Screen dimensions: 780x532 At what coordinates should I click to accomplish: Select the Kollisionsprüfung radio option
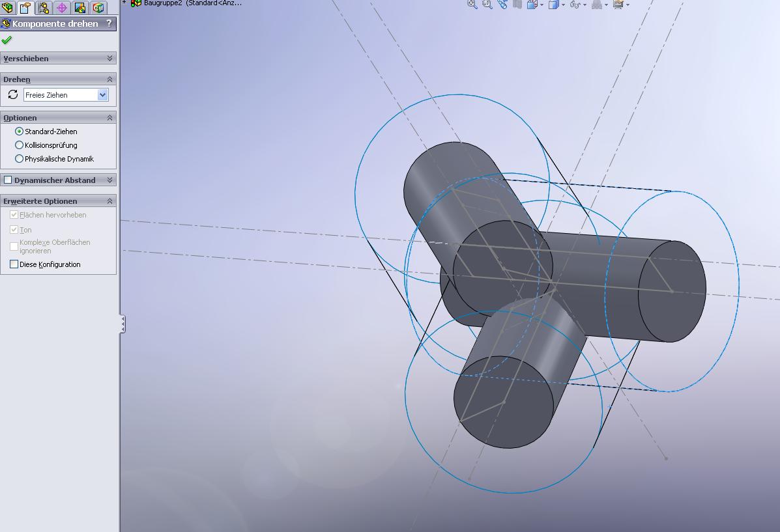click(x=20, y=145)
